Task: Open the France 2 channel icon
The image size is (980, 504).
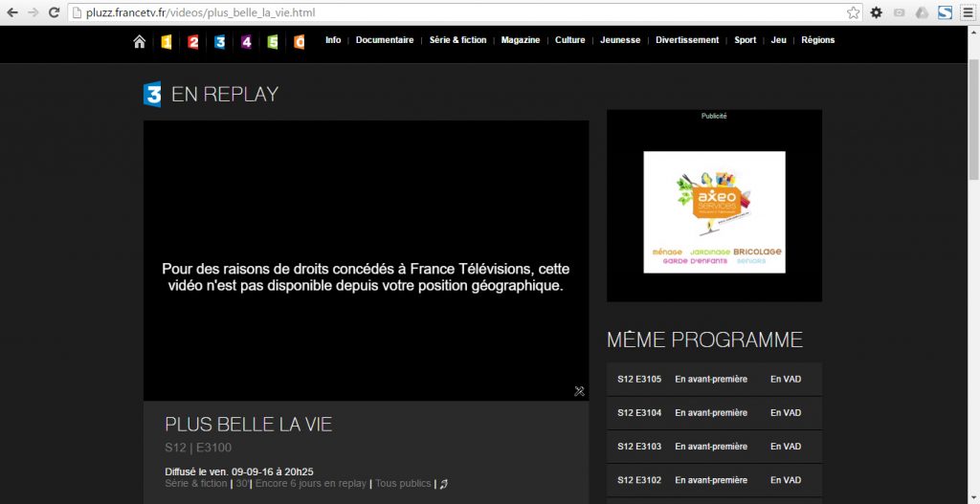Action: (x=193, y=42)
